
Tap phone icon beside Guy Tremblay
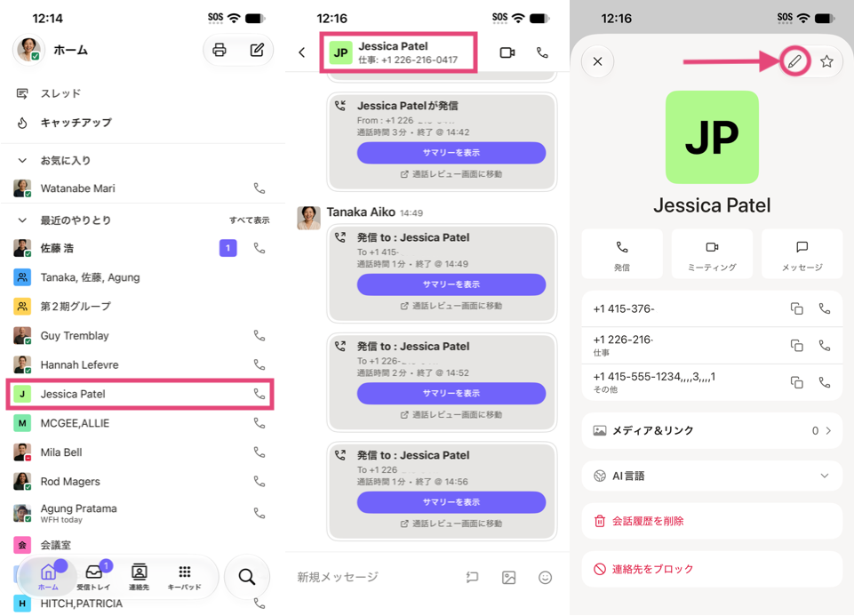[x=259, y=335]
